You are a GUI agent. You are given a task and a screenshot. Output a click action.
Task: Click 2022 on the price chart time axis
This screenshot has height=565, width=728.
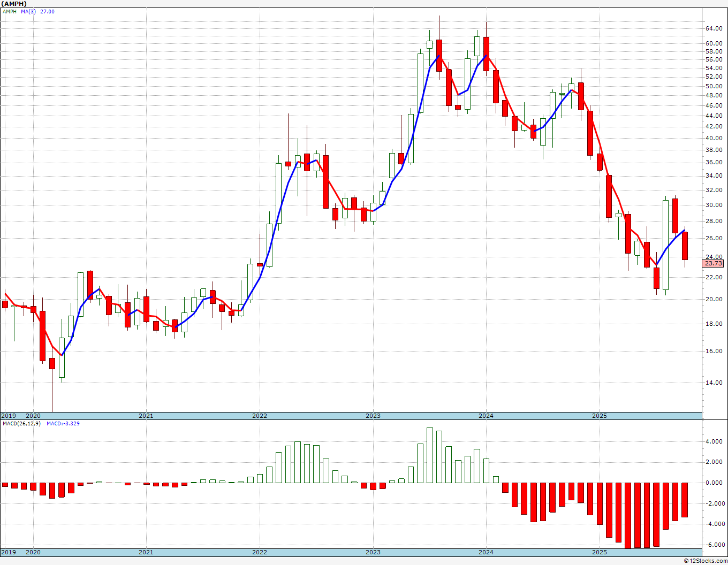pos(260,416)
